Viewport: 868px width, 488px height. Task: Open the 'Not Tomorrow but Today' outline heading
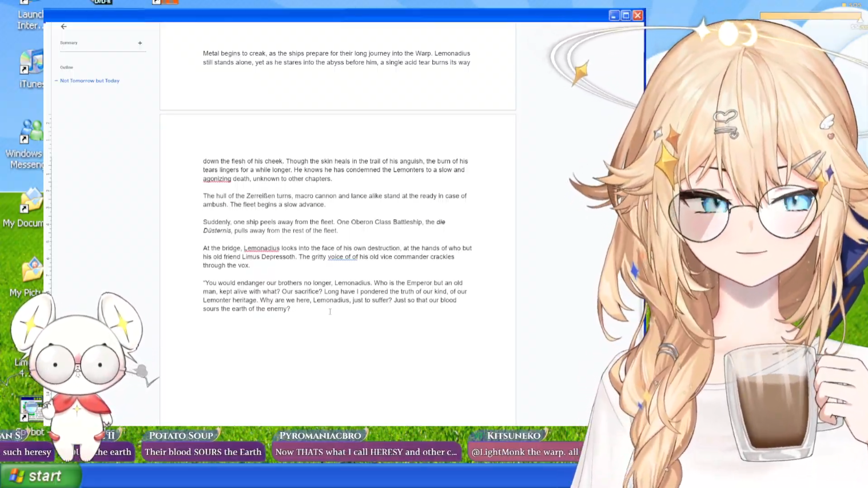90,81
